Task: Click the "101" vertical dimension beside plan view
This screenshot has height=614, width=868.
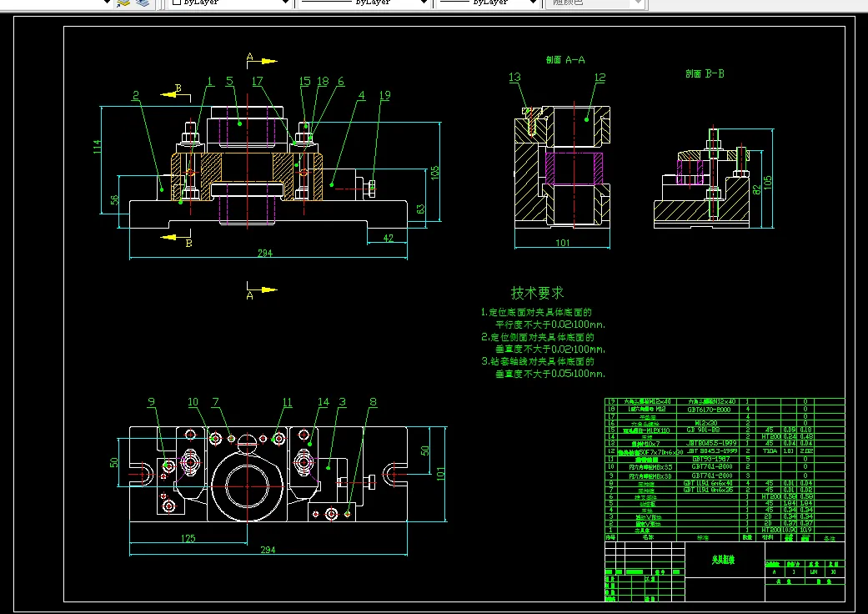Action: (x=440, y=474)
